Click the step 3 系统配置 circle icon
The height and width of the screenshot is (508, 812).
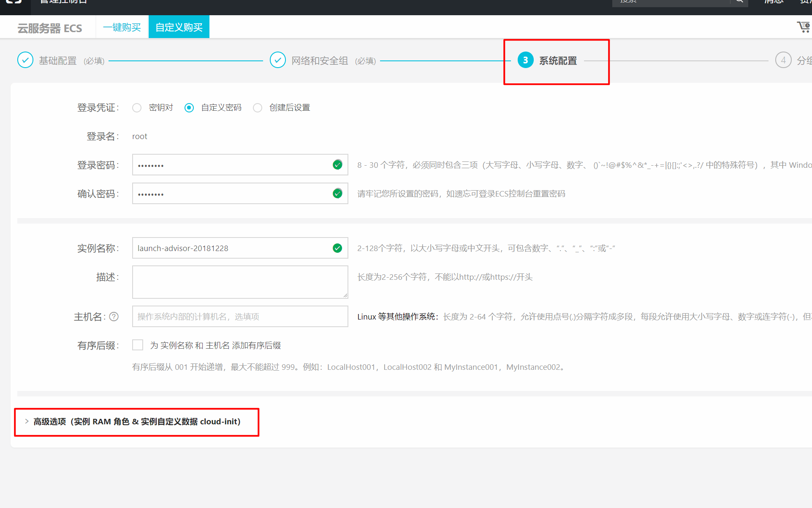[x=525, y=60]
